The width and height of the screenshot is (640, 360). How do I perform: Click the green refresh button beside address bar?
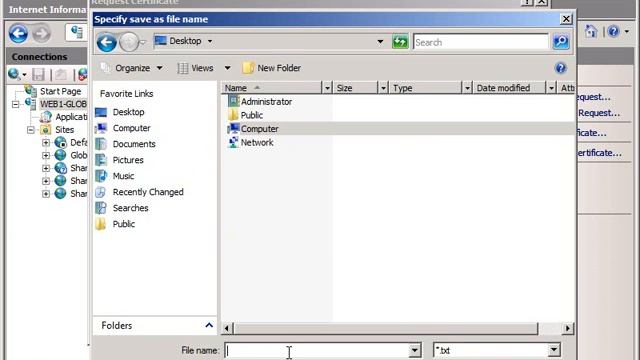[x=400, y=42]
